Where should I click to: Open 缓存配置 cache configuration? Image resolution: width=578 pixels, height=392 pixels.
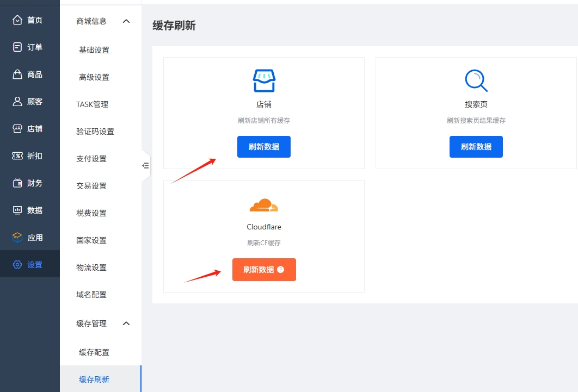pos(94,352)
